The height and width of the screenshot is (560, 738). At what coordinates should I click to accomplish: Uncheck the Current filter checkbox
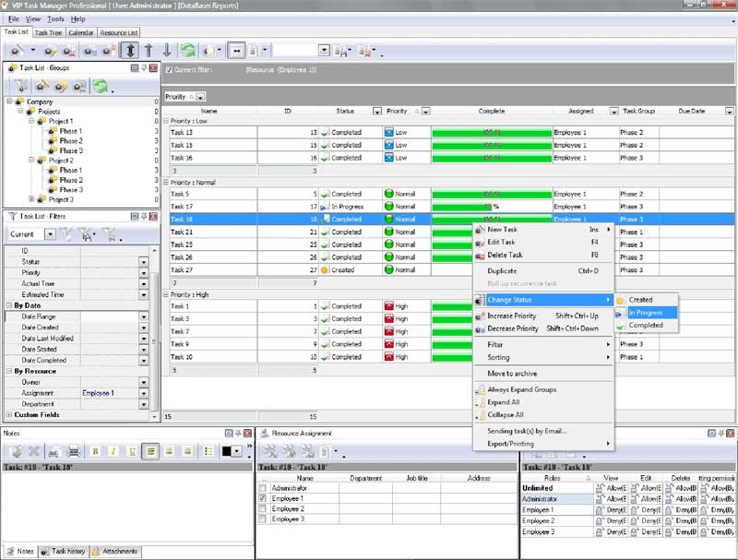pyautogui.click(x=168, y=69)
